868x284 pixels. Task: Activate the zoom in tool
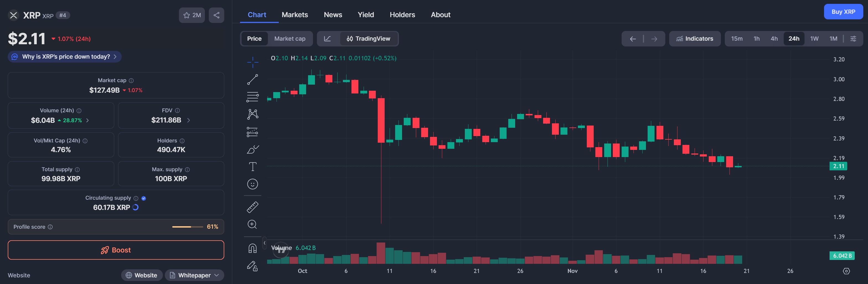(252, 224)
